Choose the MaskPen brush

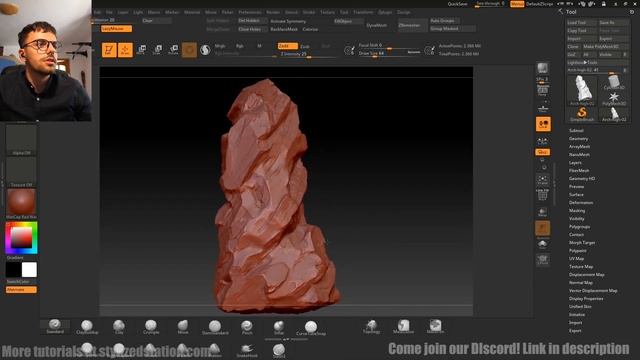pyautogui.click(x=436, y=327)
